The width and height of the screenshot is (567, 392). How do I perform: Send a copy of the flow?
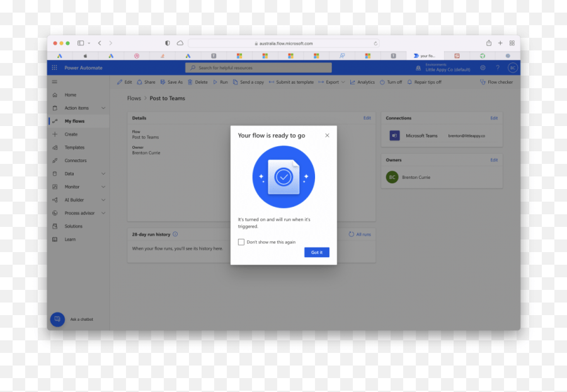[x=248, y=82]
